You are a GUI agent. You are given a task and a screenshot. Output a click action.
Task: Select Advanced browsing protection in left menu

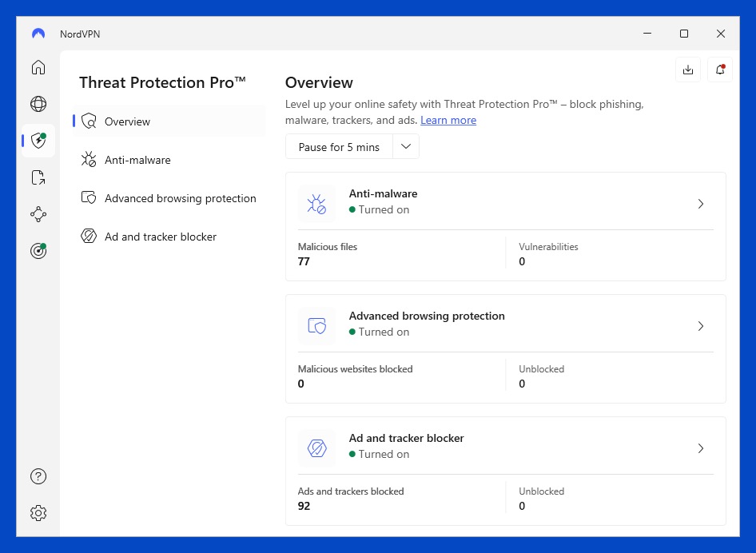click(169, 198)
